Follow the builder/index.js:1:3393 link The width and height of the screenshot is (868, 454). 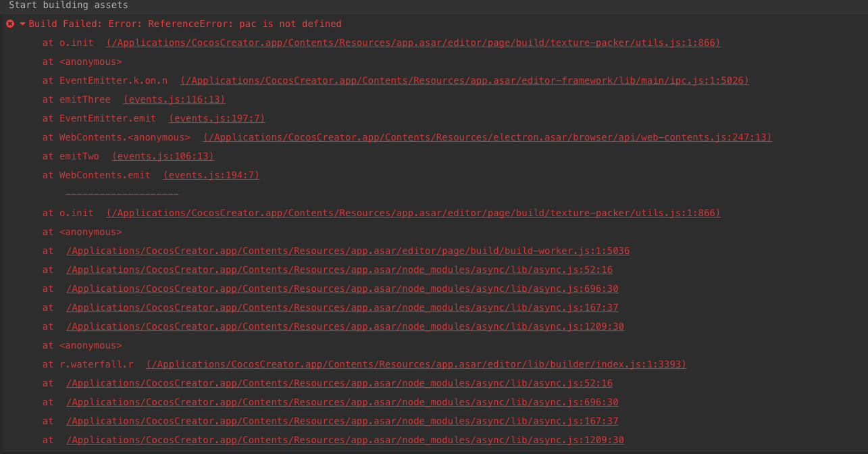(x=416, y=364)
